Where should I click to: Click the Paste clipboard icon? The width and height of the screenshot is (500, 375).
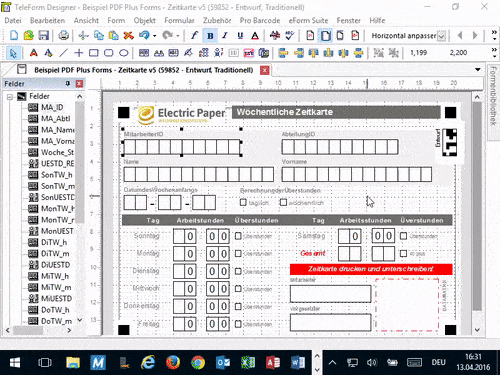(x=114, y=35)
